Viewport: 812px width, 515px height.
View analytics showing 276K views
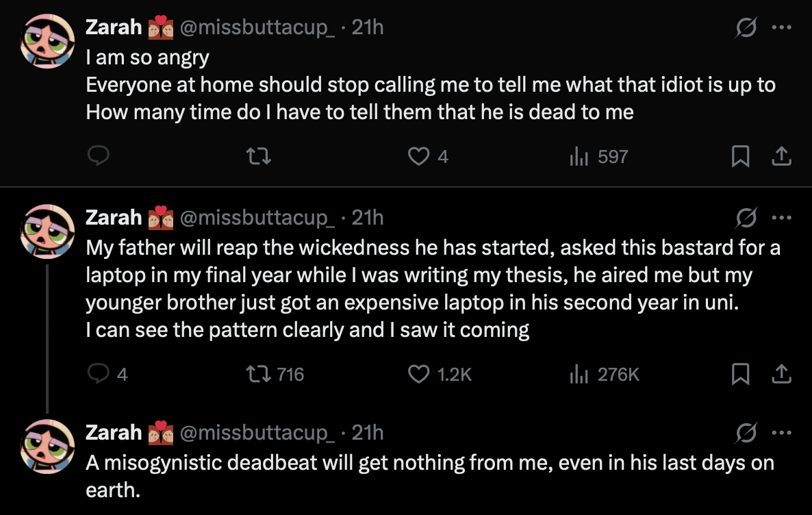tap(605, 374)
